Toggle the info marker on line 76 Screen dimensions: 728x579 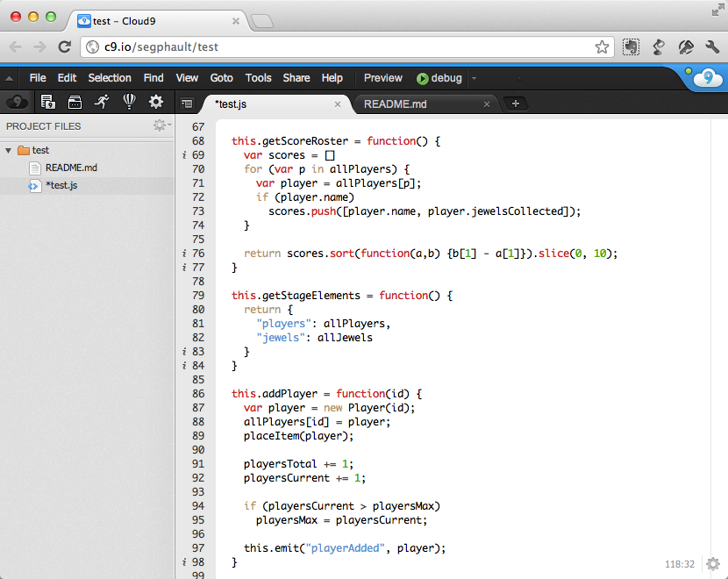(x=183, y=253)
